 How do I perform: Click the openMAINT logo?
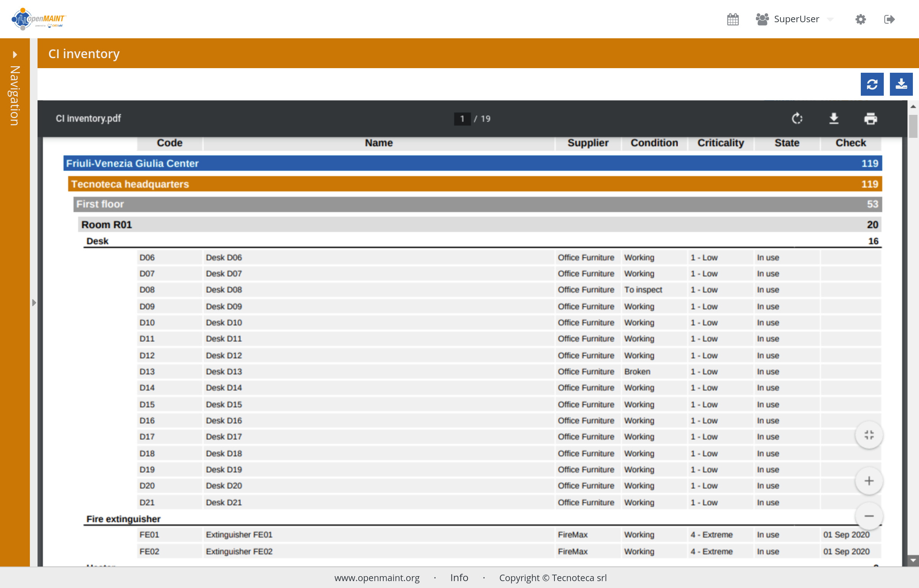tap(39, 19)
